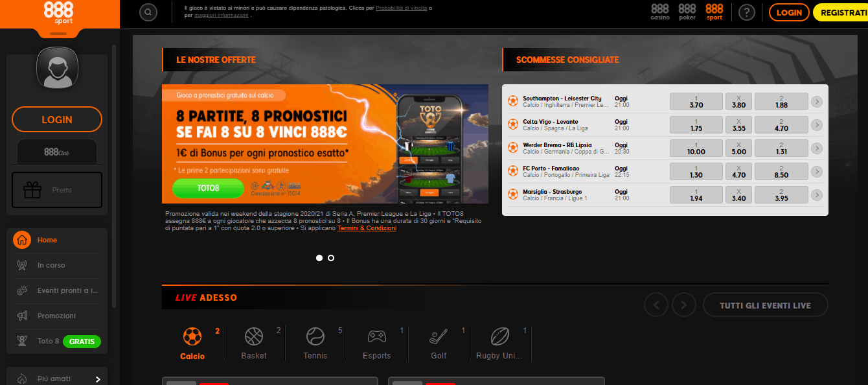
Task: Select the 888 sport header icon
Action: (714, 12)
